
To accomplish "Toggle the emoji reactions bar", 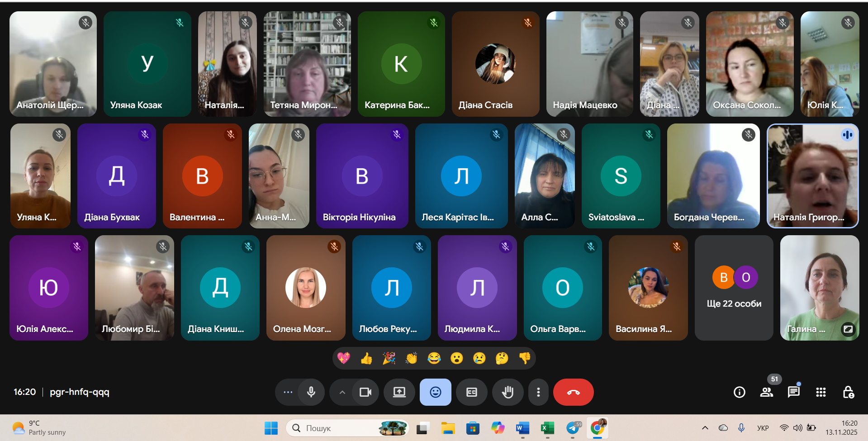I will pyautogui.click(x=435, y=392).
